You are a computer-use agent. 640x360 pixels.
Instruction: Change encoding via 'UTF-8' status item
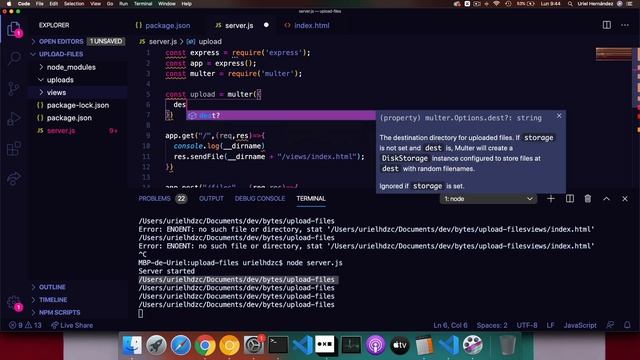(527, 325)
